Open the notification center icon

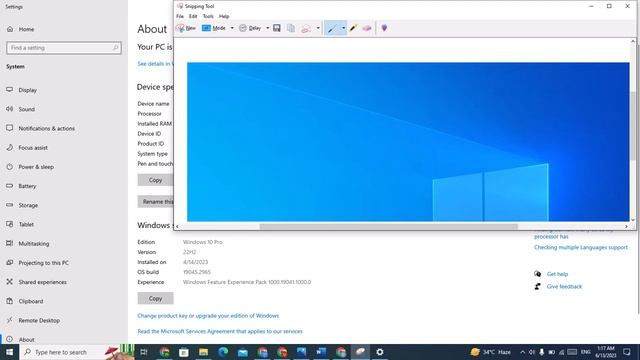coord(627,352)
